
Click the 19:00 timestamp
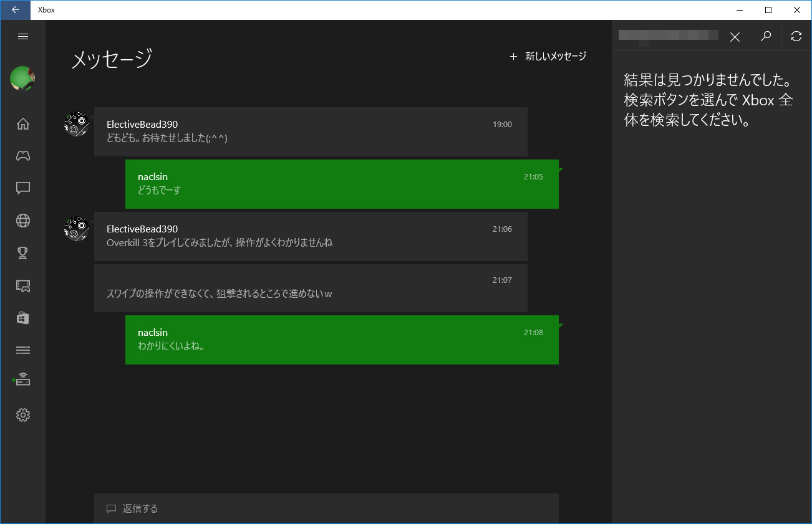point(502,124)
